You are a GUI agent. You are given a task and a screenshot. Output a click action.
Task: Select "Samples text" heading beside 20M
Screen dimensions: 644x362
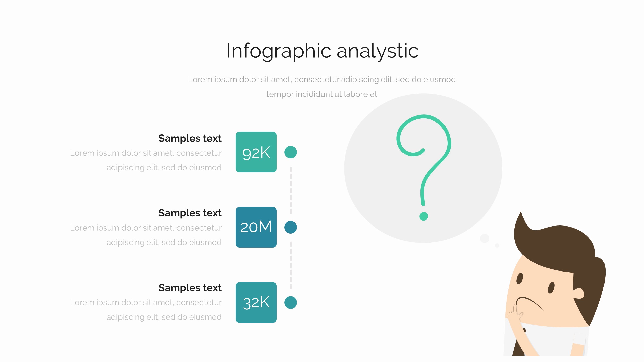pyautogui.click(x=190, y=213)
